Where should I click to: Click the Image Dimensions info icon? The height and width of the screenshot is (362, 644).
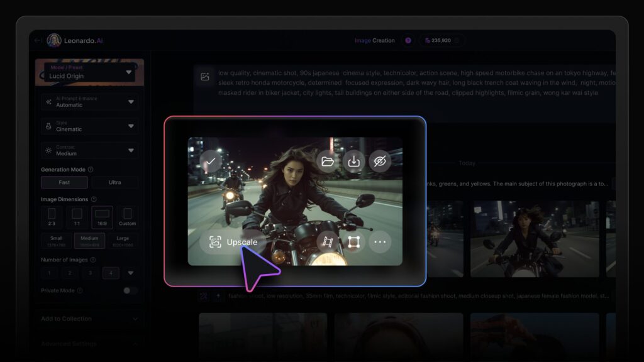(94, 199)
